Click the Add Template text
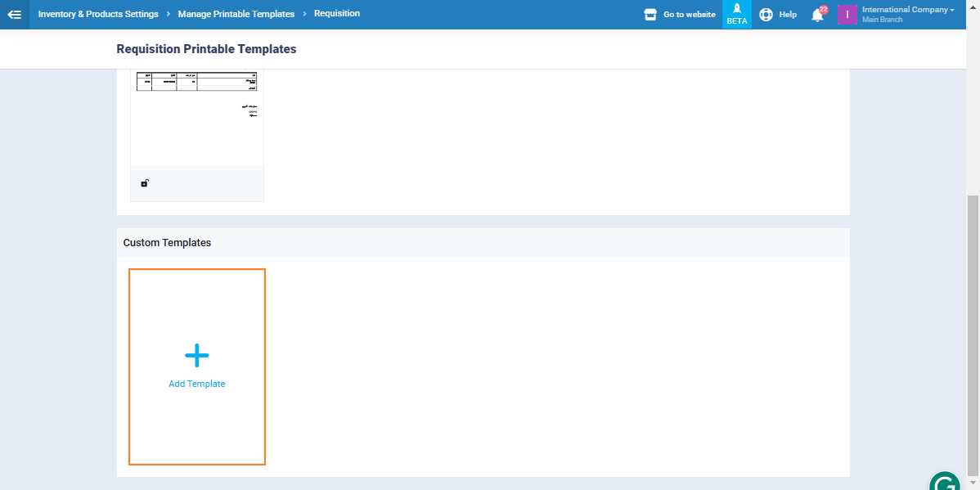Image resolution: width=980 pixels, height=490 pixels. click(196, 384)
